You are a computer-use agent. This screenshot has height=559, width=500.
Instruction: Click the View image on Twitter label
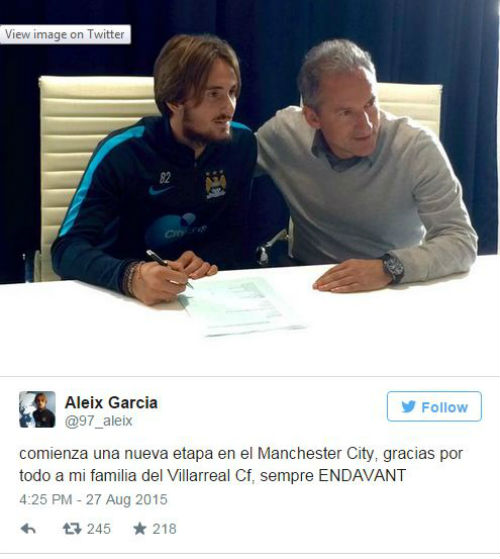coord(65,34)
